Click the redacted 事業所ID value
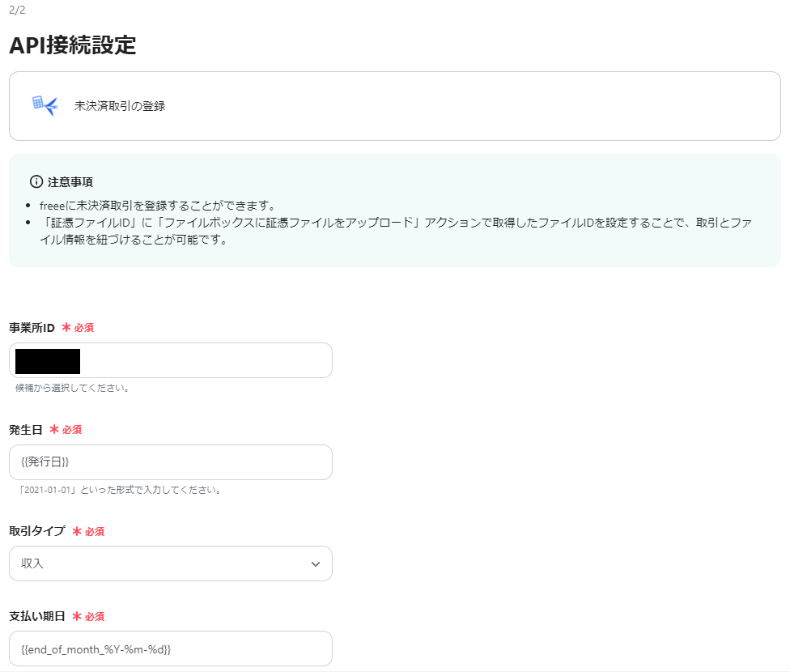The image size is (790, 672). pyautogui.click(x=46, y=360)
